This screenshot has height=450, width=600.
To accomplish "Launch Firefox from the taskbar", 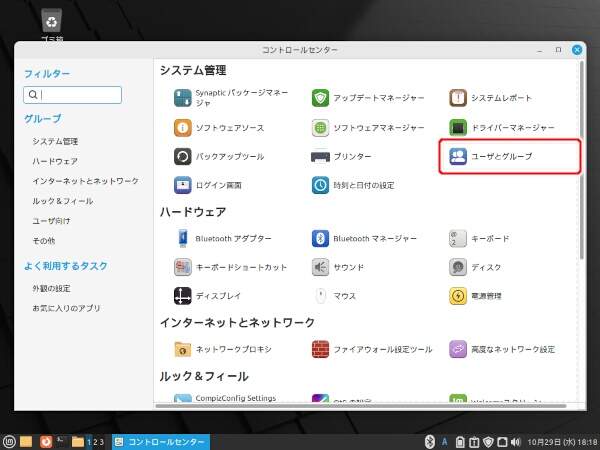I will [x=46, y=442].
